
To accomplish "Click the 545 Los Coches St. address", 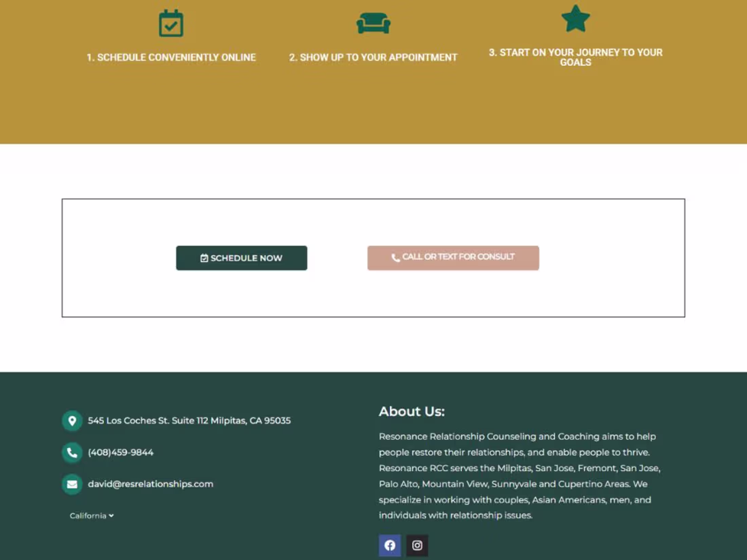I will [x=189, y=420].
